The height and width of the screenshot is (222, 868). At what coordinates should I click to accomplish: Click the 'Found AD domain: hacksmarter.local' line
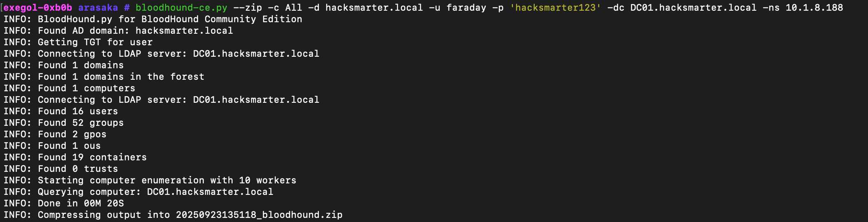click(118, 31)
